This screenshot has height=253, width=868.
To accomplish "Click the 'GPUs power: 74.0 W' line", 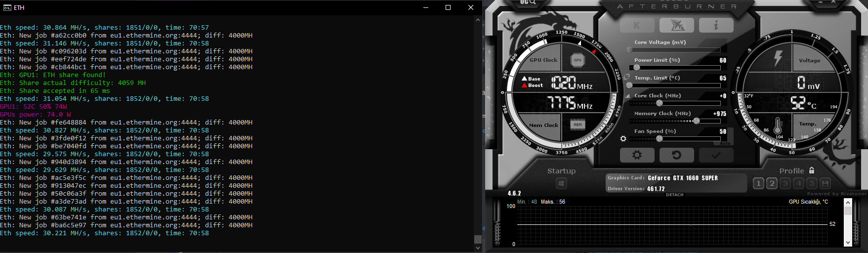I will (36, 115).
